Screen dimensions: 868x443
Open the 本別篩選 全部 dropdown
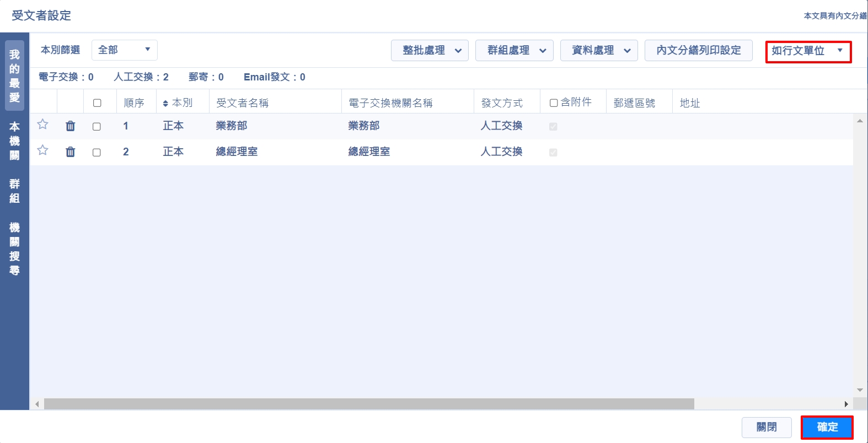[x=124, y=50]
